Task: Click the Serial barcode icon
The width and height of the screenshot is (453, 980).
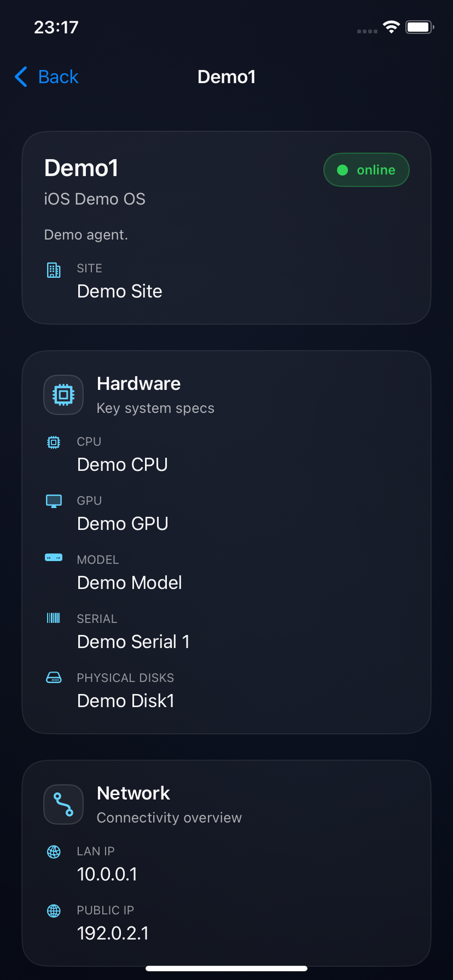Action: (53, 618)
